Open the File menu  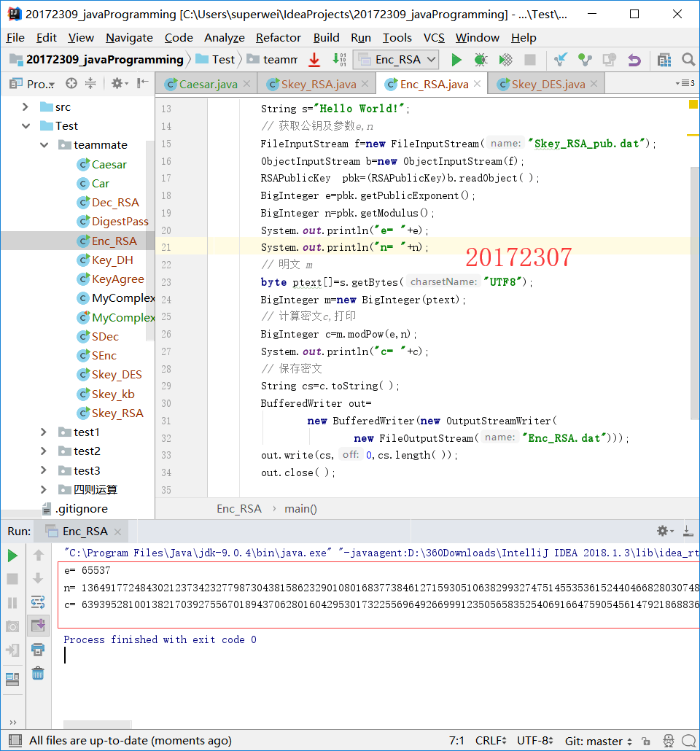click(x=15, y=38)
